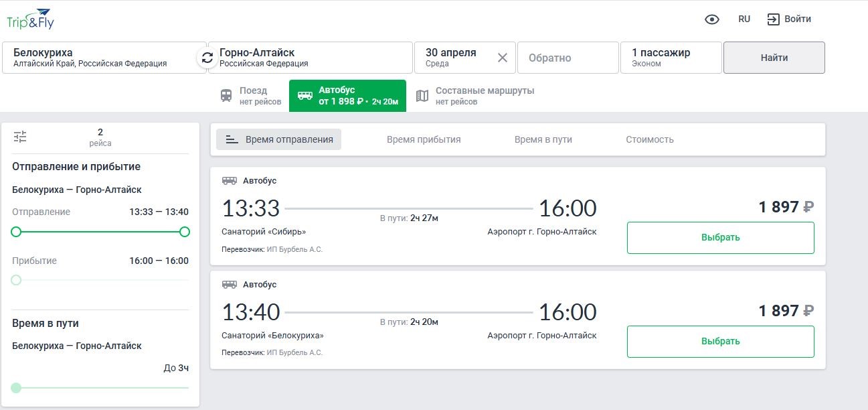Click the bus icon on second trip
Screen dimensions: 868x410
click(230, 285)
